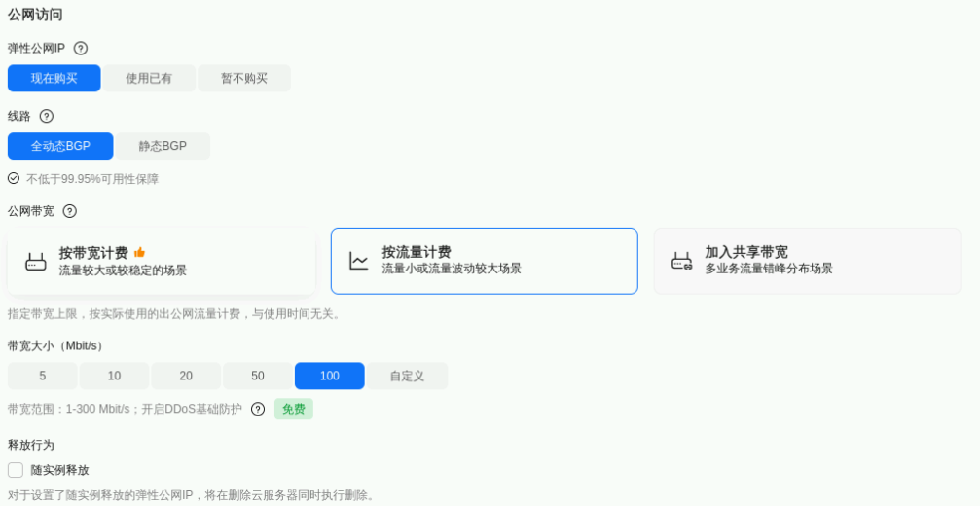Click the line chart icon for 按流量计费
This screenshot has height=506, width=980.
coord(359,261)
